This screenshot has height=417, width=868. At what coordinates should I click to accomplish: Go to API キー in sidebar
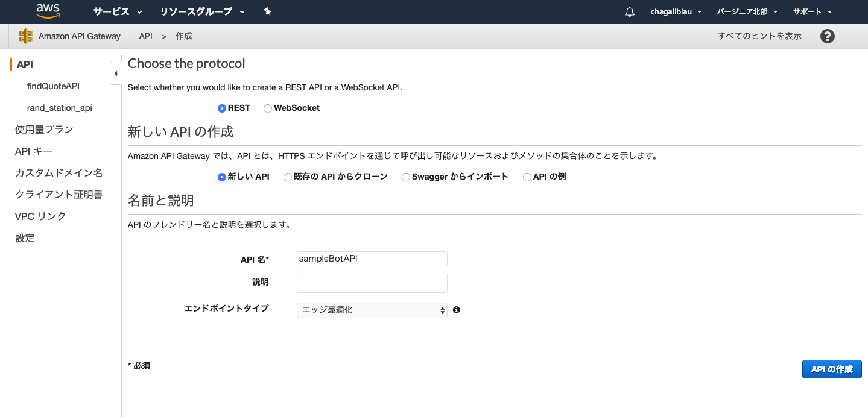coord(34,151)
